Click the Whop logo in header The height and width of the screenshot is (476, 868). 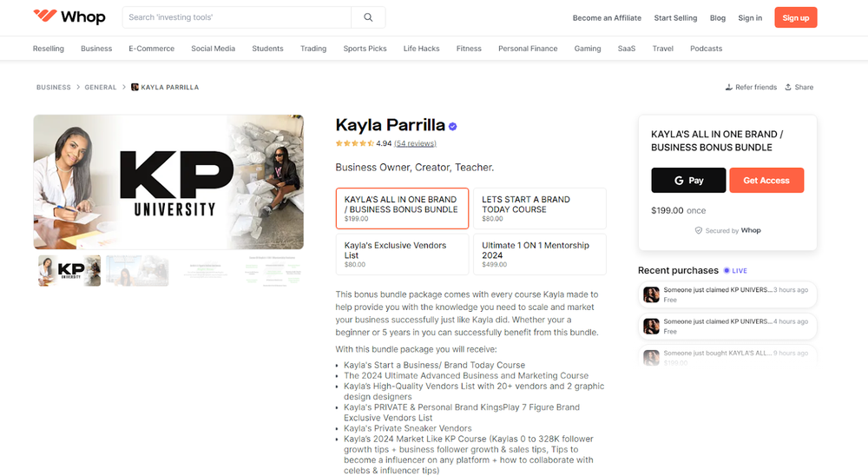click(x=69, y=17)
